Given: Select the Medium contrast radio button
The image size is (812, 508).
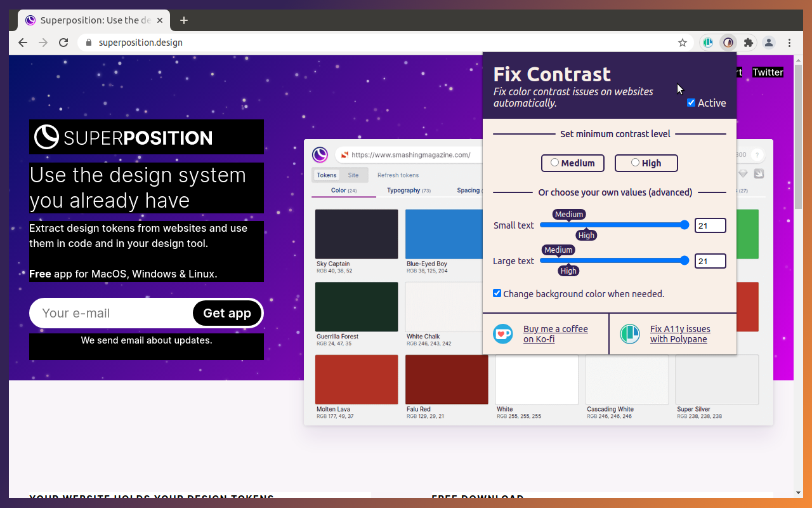Looking at the screenshot, I should (553, 163).
